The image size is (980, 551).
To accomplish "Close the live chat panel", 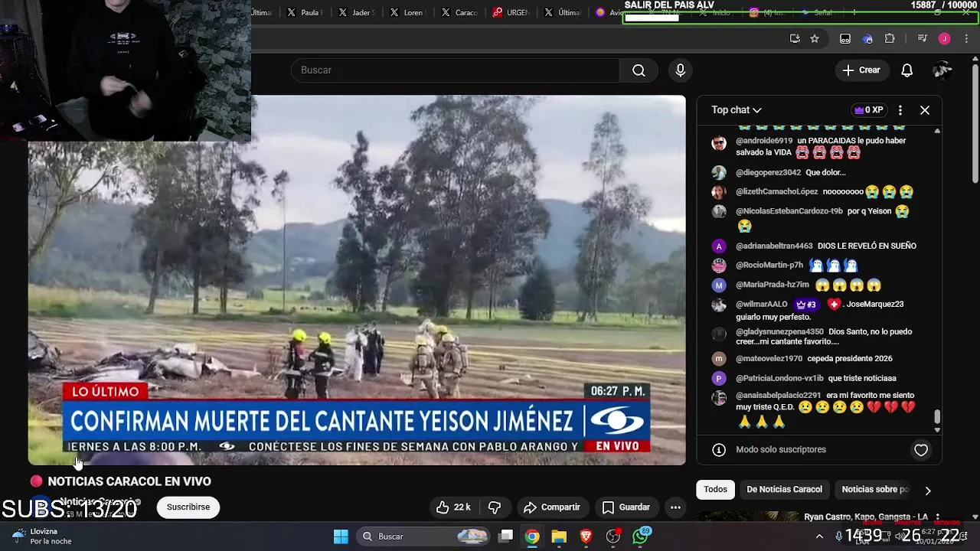I will [925, 110].
